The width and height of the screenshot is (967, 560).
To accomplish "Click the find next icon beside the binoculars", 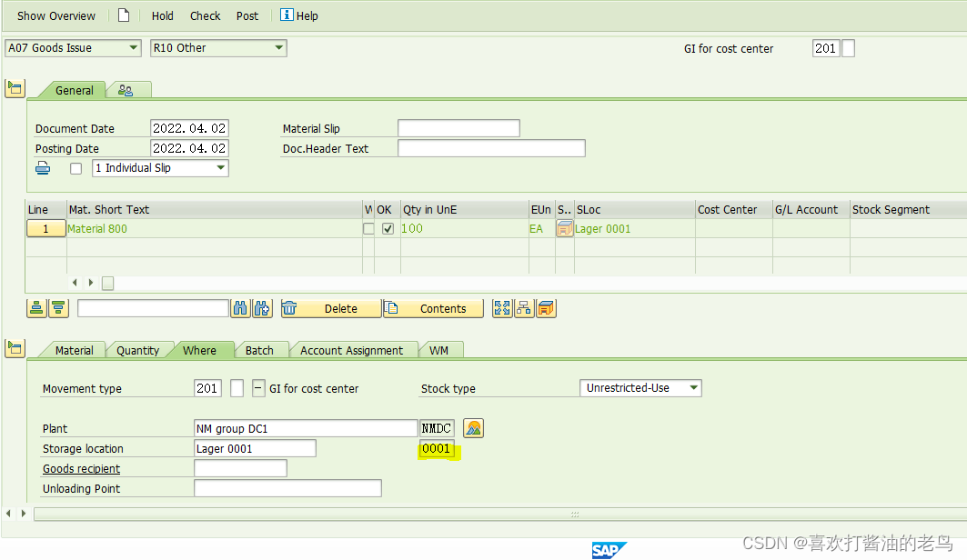I will (x=261, y=308).
